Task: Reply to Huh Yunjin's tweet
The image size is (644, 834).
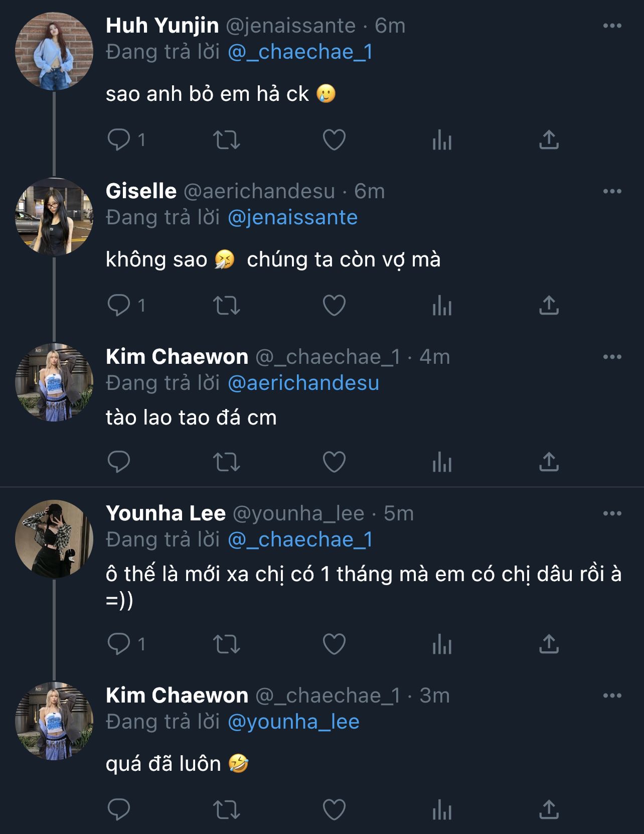Action: click(119, 140)
